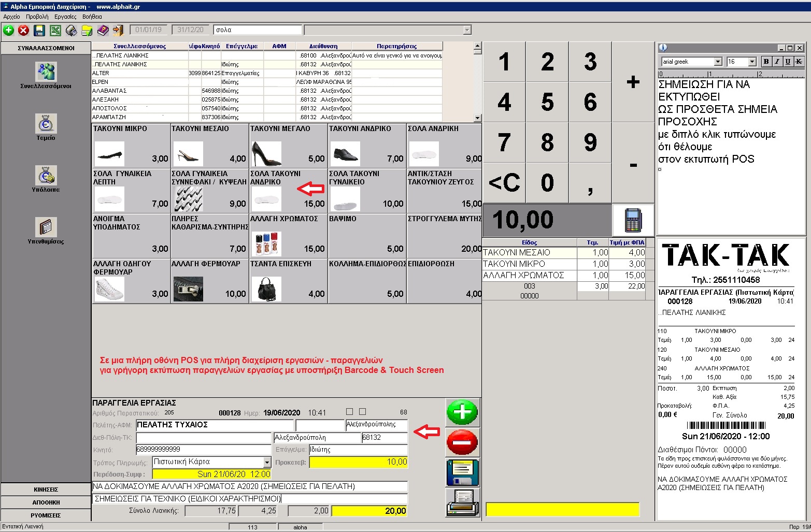Open the Εργασίες menu

pos(65,17)
